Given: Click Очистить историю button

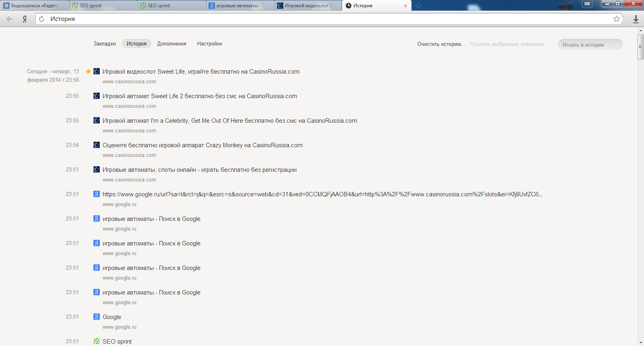Looking at the screenshot, I should pyautogui.click(x=442, y=44).
